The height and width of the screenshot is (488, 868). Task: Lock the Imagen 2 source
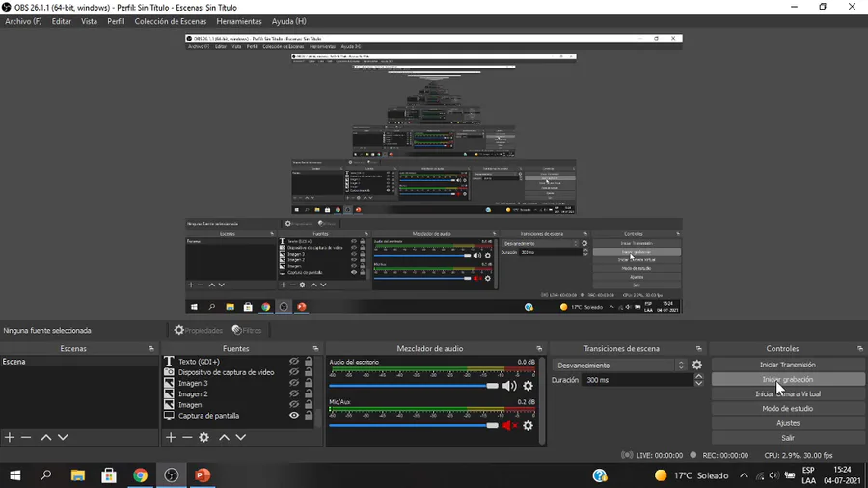309,393
